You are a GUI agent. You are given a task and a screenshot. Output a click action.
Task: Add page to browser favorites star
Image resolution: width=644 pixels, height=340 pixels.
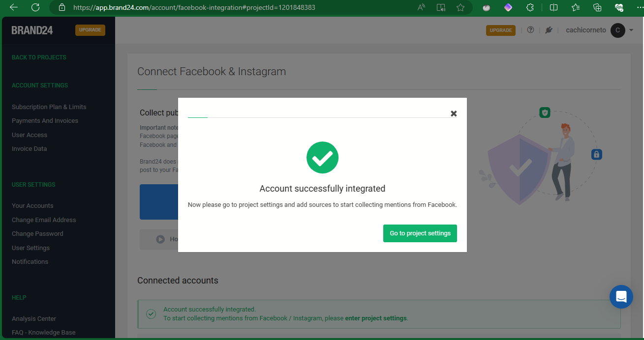point(460,7)
